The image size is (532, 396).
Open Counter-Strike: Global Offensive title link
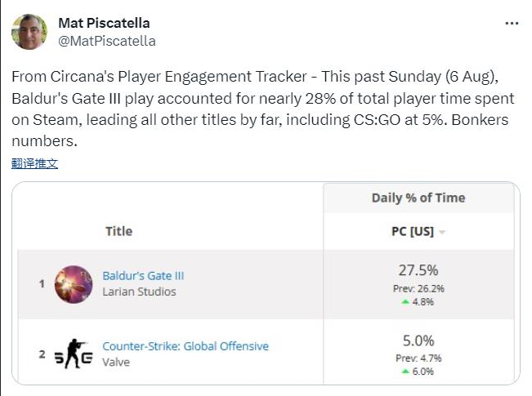point(186,346)
